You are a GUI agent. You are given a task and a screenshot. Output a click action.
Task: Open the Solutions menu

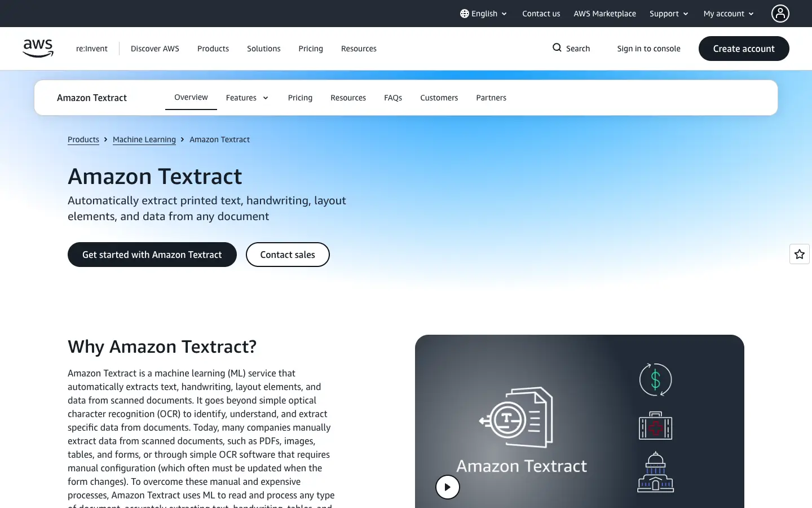264,49
